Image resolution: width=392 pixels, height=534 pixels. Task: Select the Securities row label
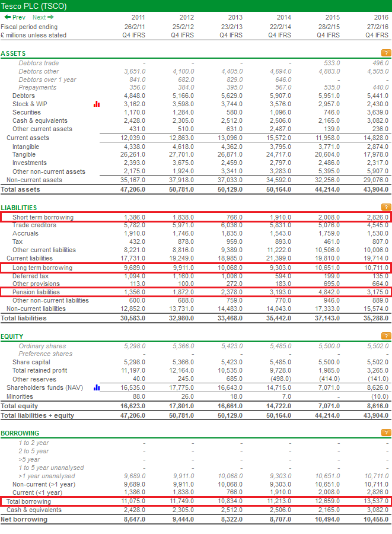[x=27, y=112]
